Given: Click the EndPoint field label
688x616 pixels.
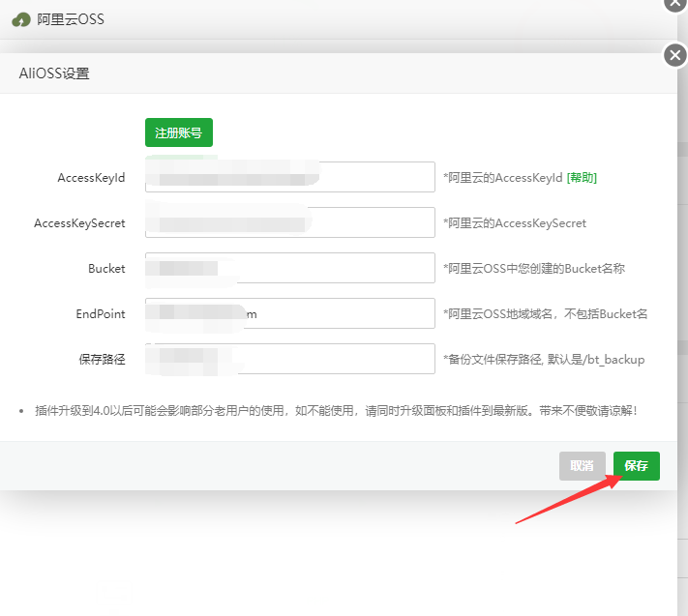Looking at the screenshot, I should [x=101, y=314].
